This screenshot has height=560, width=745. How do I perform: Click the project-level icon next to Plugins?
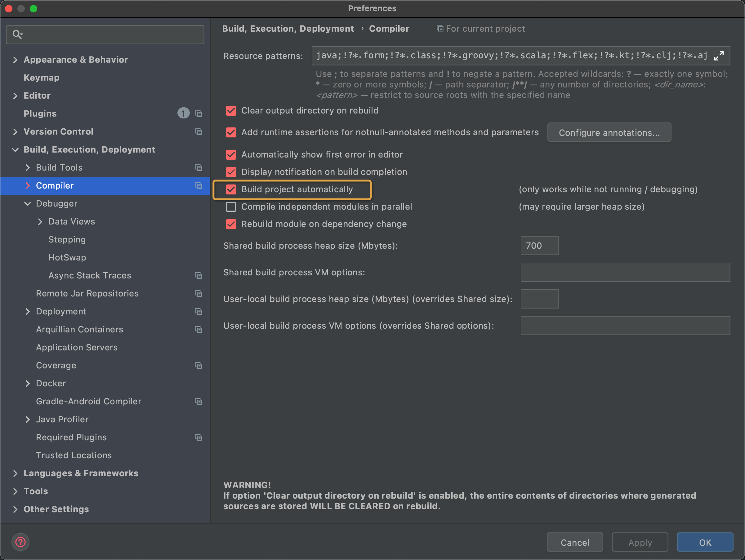click(x=199, y=114)
